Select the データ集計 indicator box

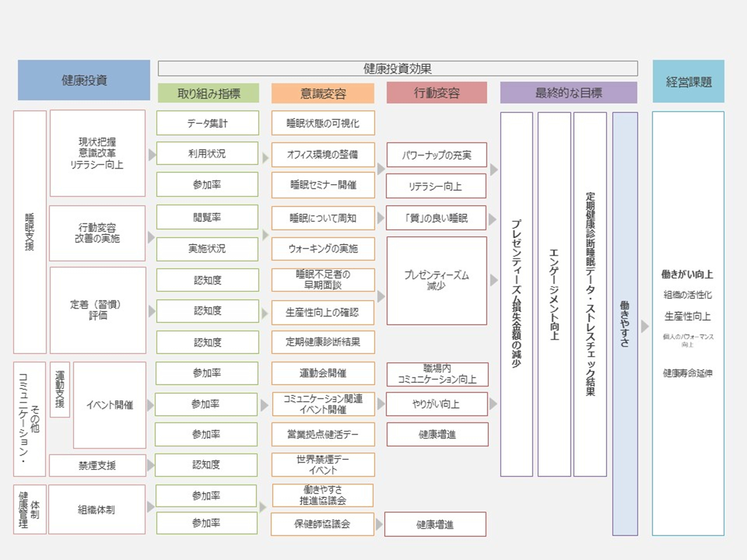(208, 123)
